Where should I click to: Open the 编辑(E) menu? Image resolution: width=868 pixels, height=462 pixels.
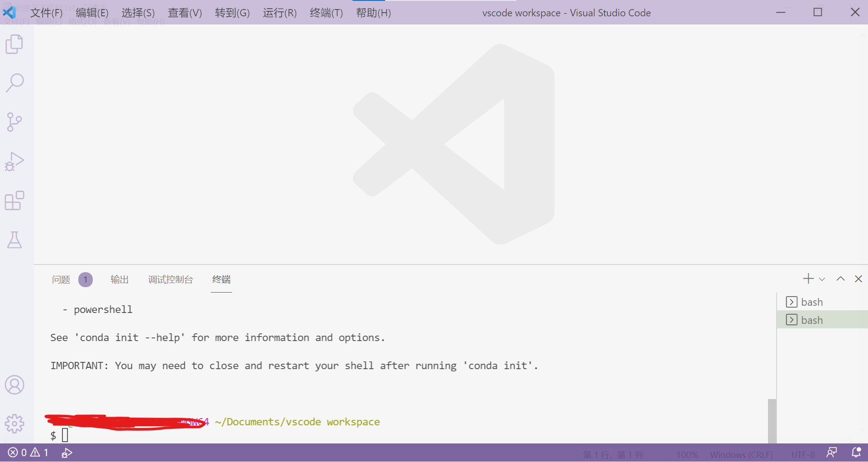pyautogui.click(x=92, y=13)
